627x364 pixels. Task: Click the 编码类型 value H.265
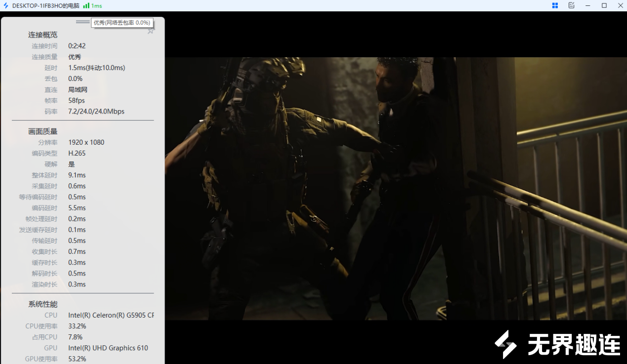point(77,153)
